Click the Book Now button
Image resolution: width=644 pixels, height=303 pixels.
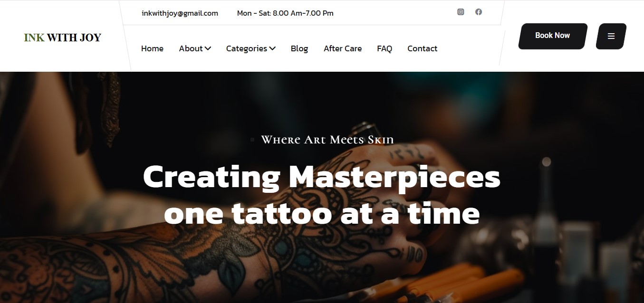[553, 36]
